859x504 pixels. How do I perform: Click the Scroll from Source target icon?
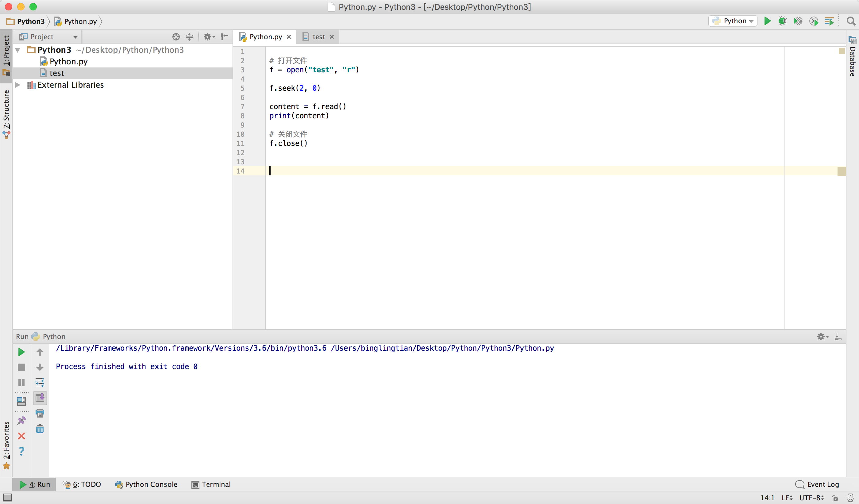176,37
